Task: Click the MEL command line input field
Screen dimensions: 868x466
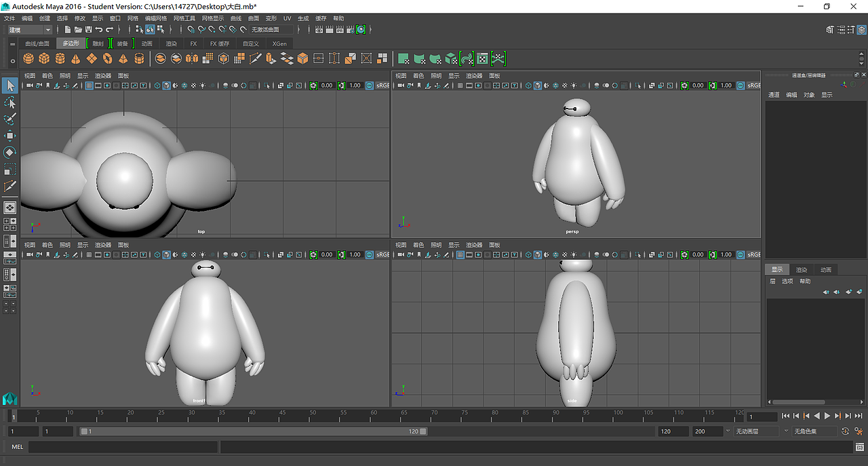Action: [x=123, y=447]
